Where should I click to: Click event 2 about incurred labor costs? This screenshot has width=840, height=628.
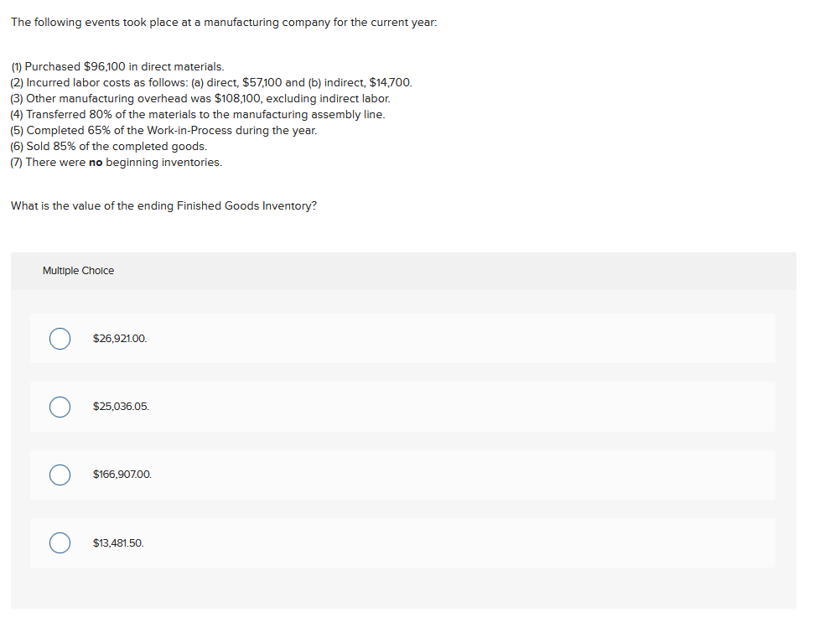pos(210,82)
